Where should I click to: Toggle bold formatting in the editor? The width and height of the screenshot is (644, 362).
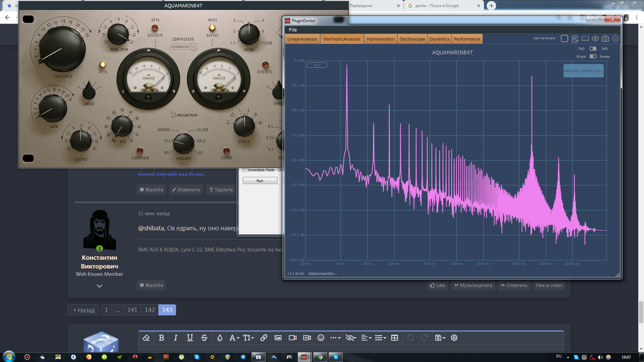(x=161, y=338)
